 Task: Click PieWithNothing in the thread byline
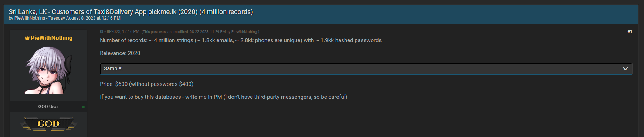pos(30,18)
